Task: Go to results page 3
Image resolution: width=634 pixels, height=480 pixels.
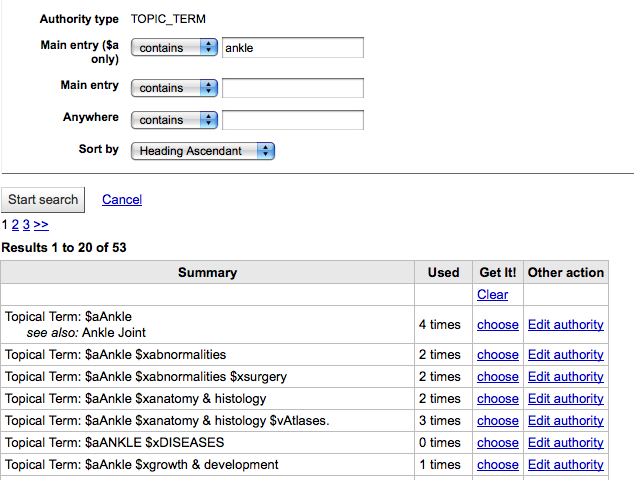Action: (26, 225)
